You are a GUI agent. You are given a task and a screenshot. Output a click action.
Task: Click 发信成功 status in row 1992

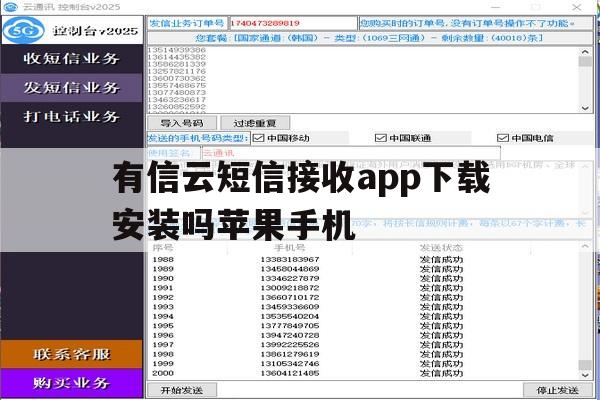click(441, 297)
